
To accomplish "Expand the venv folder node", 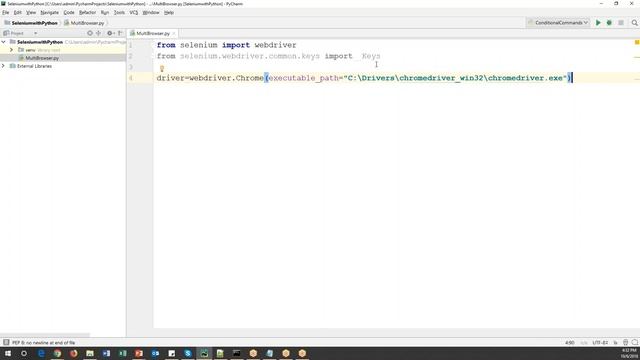I will 11,50.
